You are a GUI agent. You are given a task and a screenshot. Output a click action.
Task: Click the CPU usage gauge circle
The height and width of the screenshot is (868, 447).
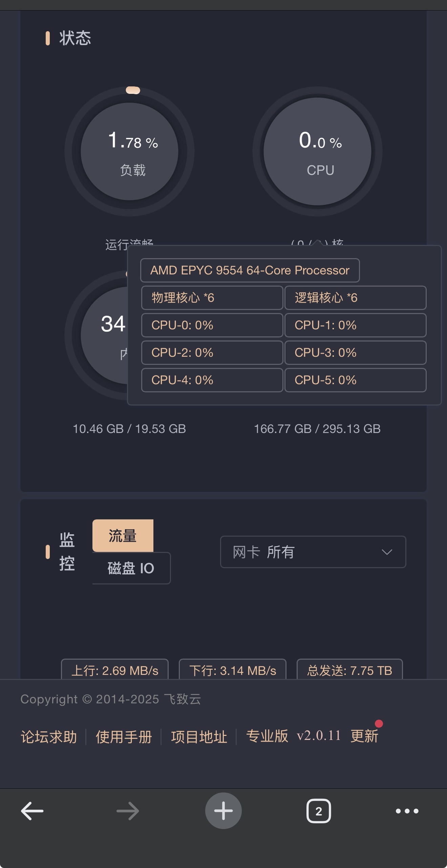coord(317,151)
